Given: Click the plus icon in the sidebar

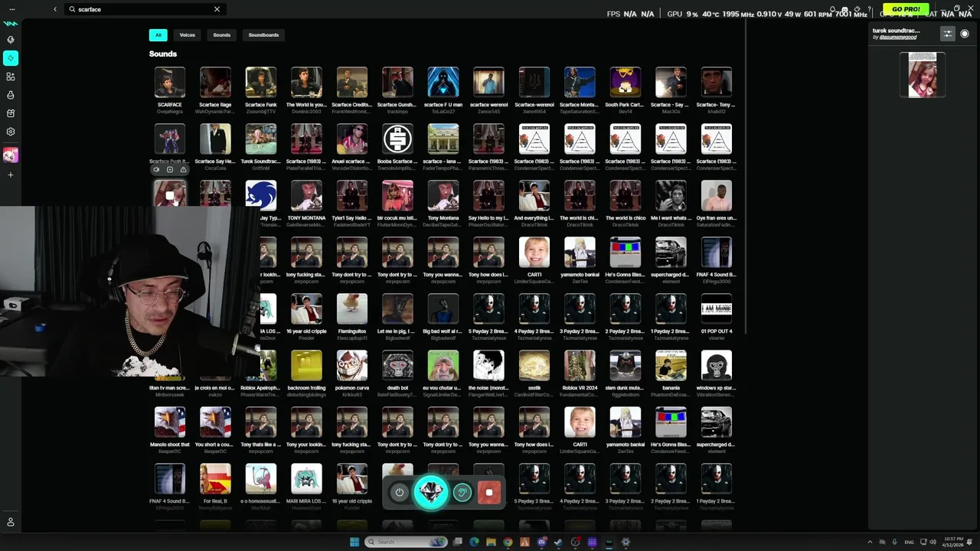Looking at the screenshot, I should (x=11, y=175).
